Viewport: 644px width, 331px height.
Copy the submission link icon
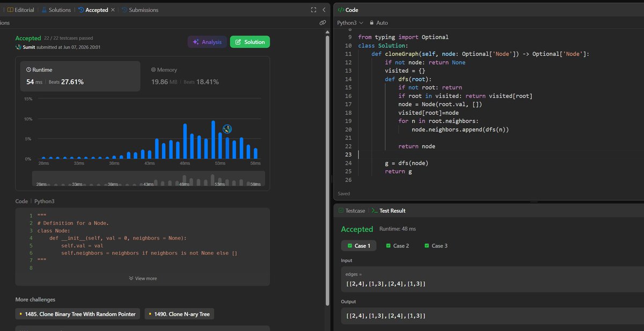(323, 23)
